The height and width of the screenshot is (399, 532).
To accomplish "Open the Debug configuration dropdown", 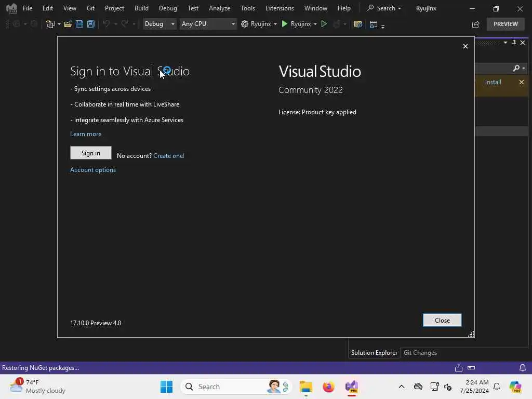I will point(159,24).
